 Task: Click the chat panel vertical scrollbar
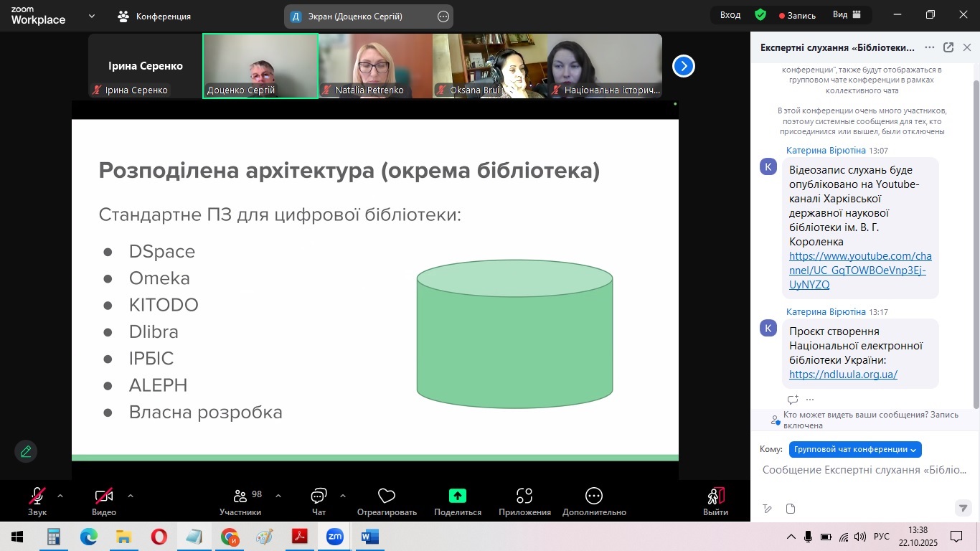(x=975, y=237)
